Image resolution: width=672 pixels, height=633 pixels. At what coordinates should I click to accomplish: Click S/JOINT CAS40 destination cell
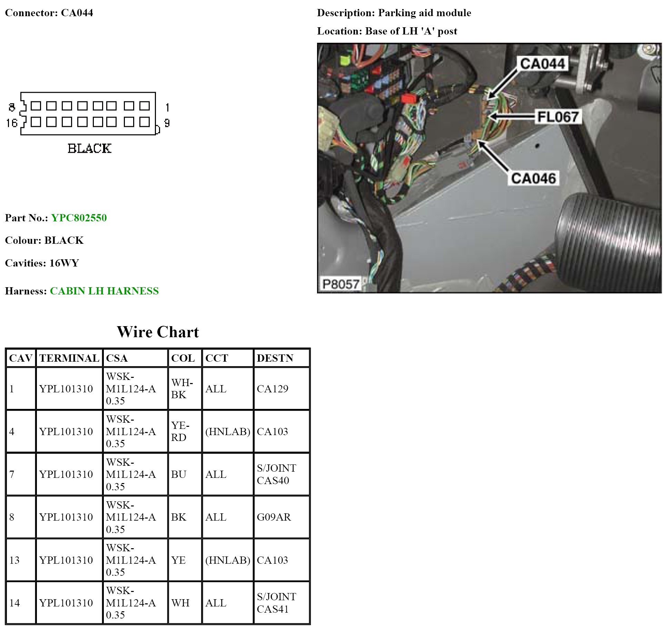(x=276, y=474)
